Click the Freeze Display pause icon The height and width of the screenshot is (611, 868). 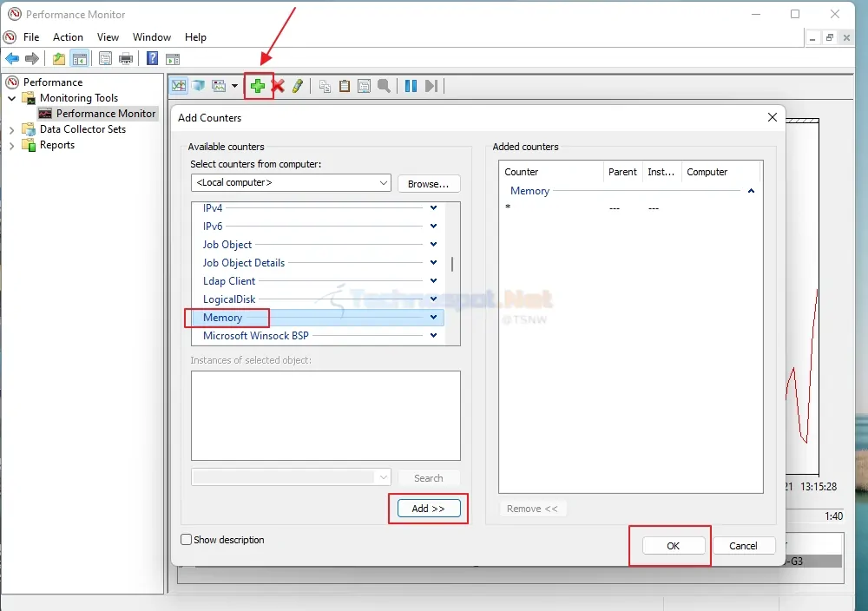(x=411, y=86)
